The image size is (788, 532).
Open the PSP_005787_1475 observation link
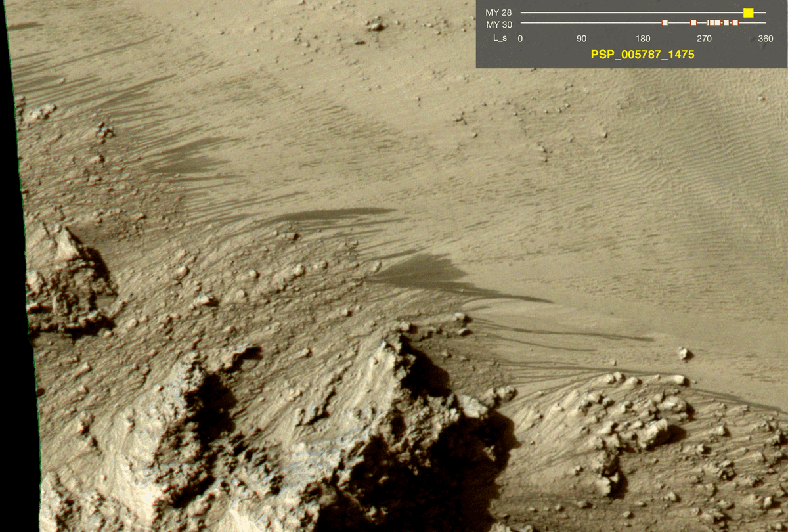click(644, 55)
